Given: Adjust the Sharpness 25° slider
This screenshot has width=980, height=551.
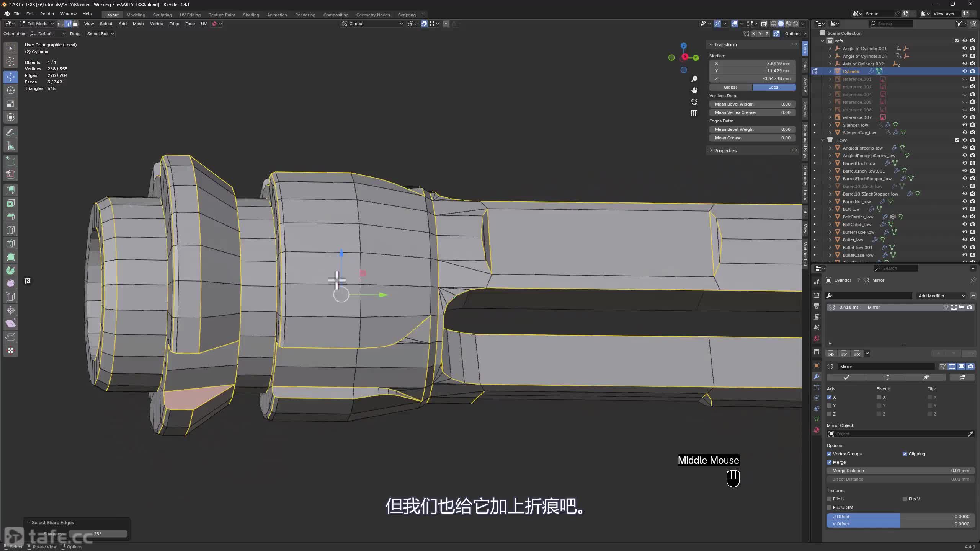Looking at the screenshot, I should (x=98, y=534).
